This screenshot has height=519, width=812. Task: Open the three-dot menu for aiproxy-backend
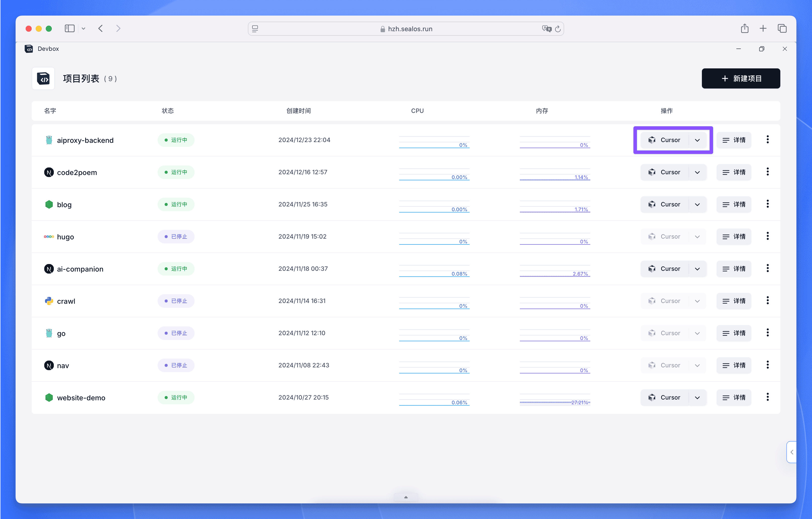pos(768,140)
